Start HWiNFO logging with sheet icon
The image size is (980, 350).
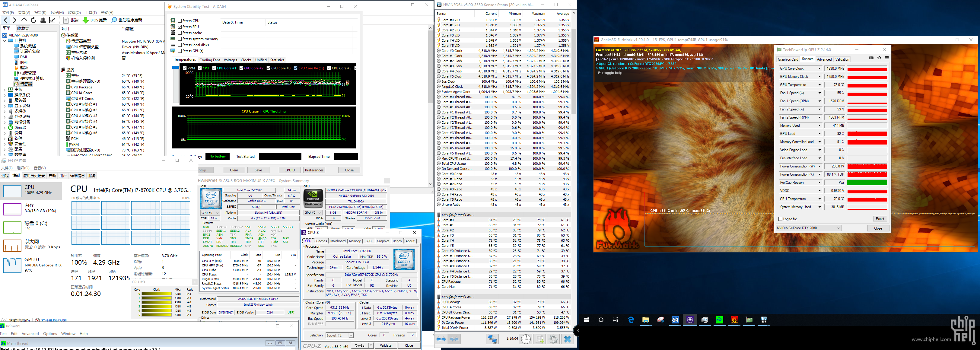[540, 339]
